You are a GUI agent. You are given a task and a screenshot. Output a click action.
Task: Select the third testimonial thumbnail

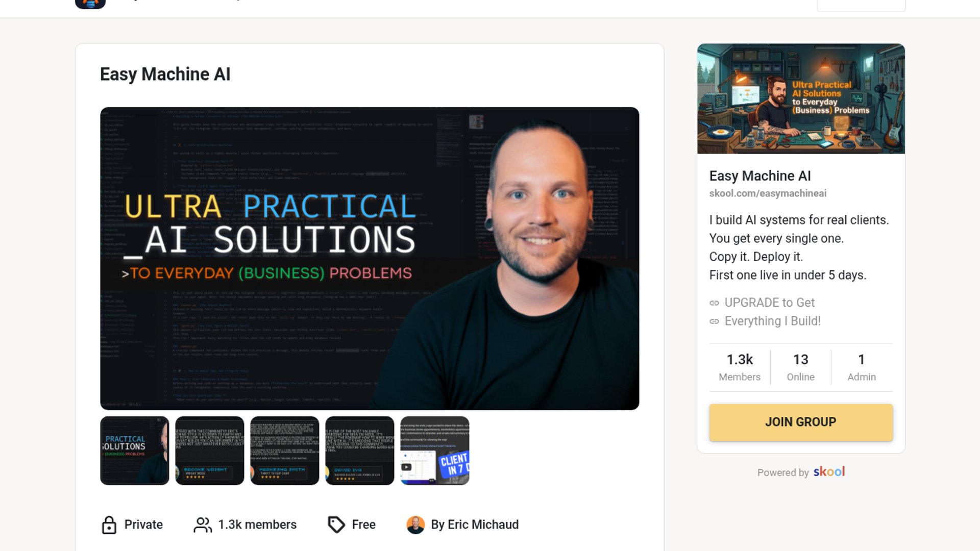tap(285, 450)
